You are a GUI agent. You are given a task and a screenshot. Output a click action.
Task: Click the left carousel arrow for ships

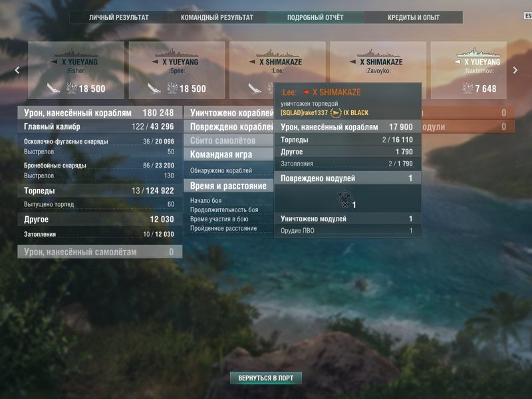click(17, 70)
